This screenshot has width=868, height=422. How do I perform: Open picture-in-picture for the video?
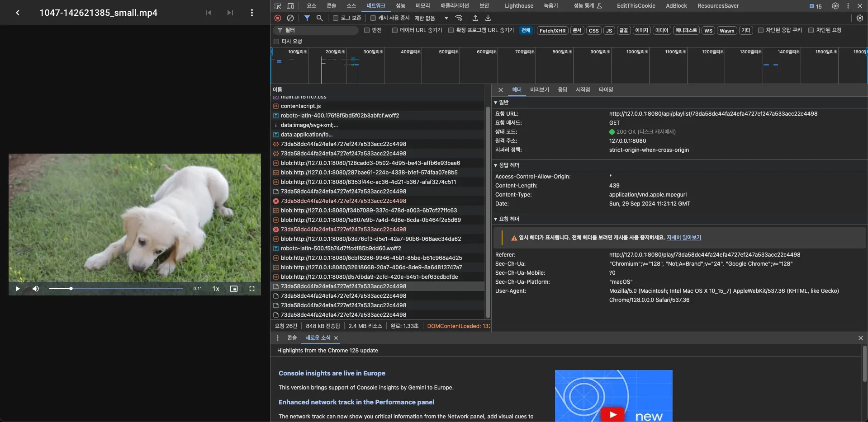point(234,289)
